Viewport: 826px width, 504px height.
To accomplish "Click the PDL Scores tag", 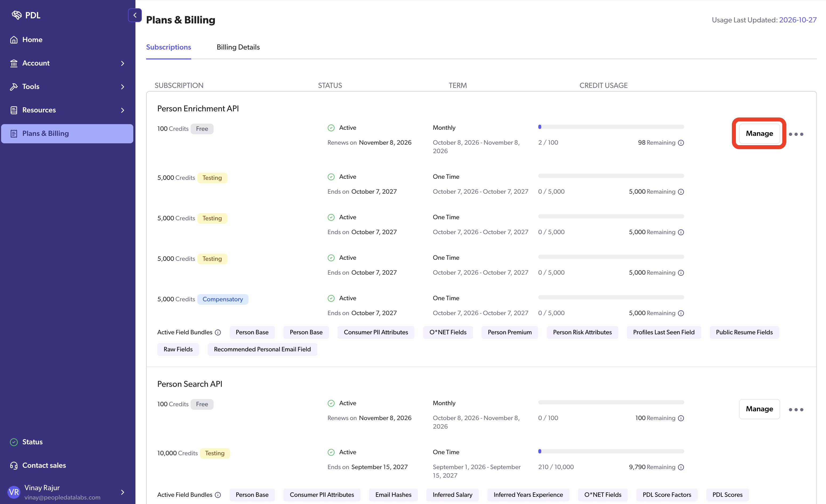I will coord(727,495).
